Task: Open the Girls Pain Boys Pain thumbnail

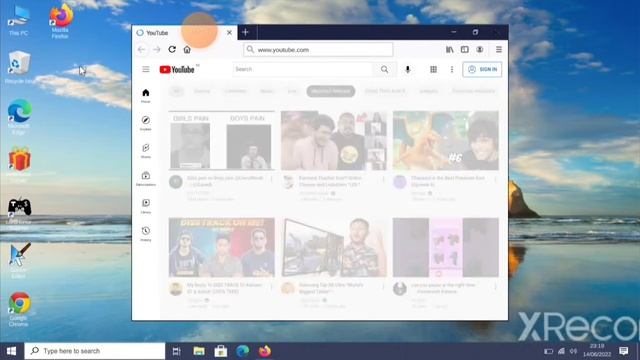Action: [x=222, y=140]
